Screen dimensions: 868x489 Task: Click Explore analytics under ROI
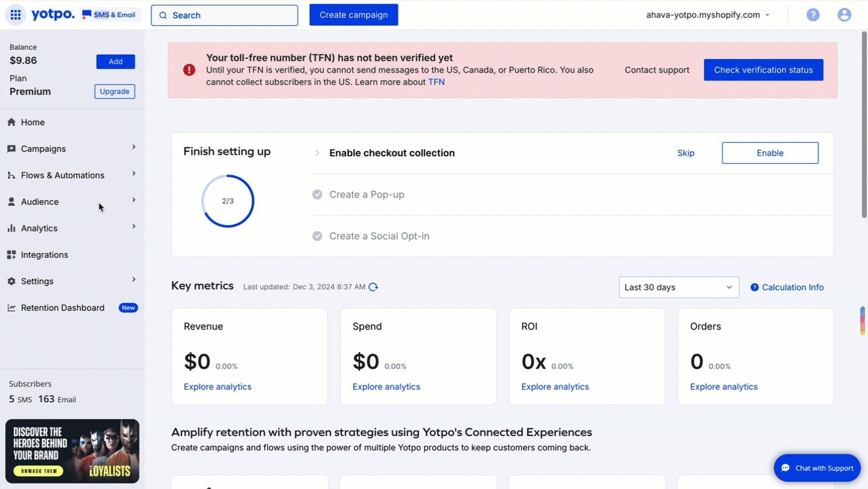click(555, 387)
